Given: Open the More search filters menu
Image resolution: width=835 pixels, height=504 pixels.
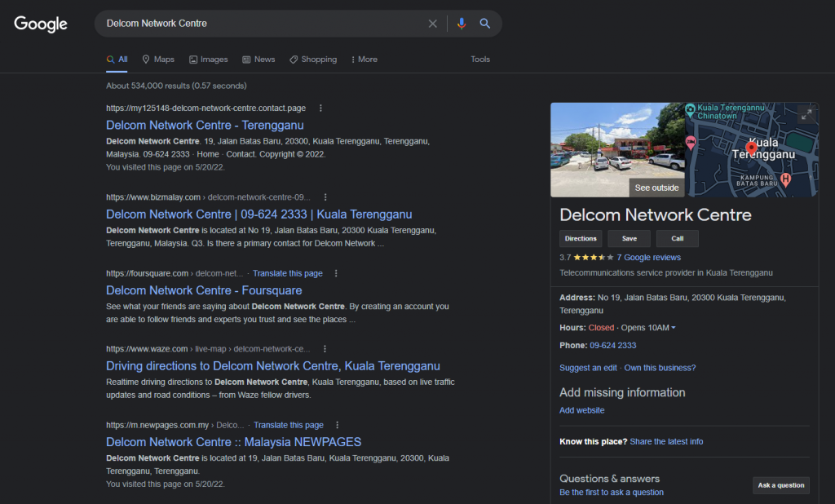Looking at the screenshot, I should (x=364, y=60).
